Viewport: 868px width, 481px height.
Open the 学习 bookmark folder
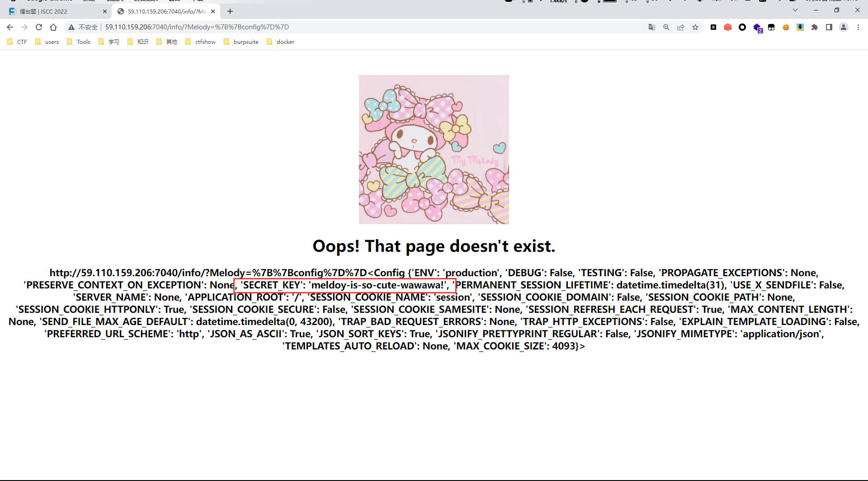click(x=109, y=42)
